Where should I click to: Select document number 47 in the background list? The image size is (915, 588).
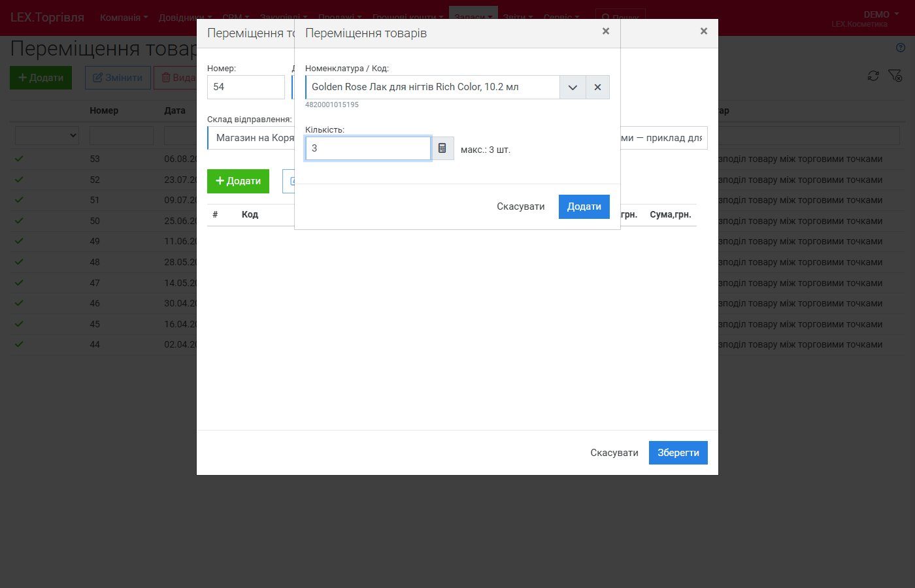[95, 283]
